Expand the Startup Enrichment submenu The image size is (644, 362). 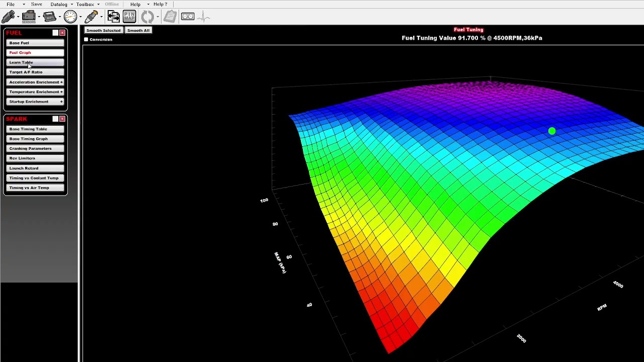36,102
